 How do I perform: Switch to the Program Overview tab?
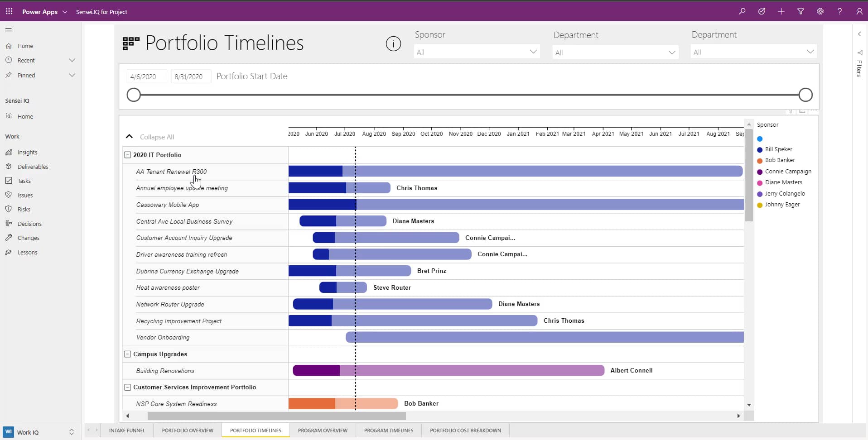coord(323,430)
